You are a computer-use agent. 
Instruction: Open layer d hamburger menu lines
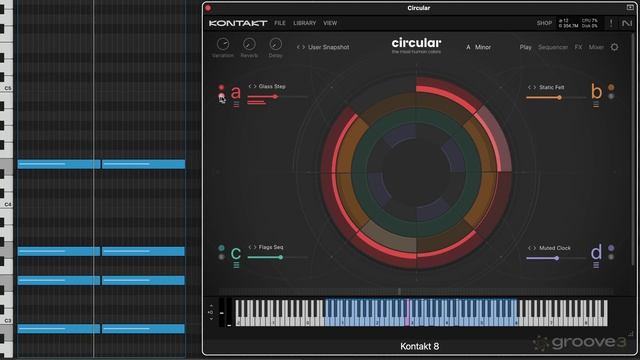coord(596,265)
